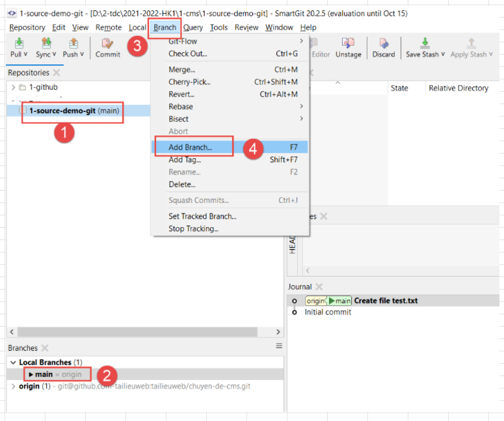
Task: Click the Discard toolbar icon
Action: coord(384,43)
